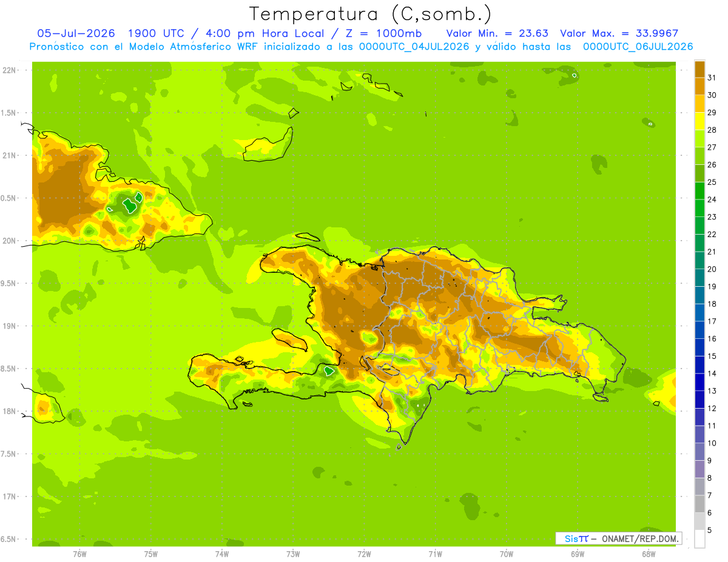Click the '72W' longitude label
The height and width of the screenshot is (562, 728).
[364, 554]
